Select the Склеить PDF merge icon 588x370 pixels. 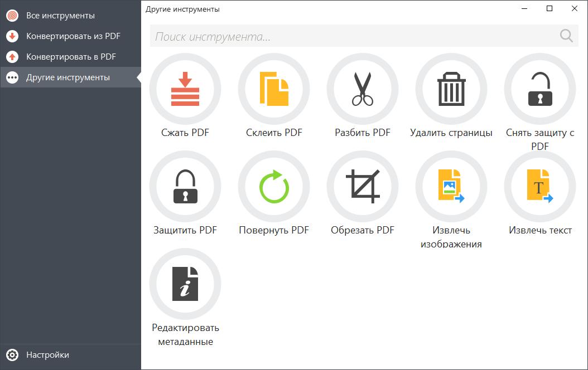[274, 89]
